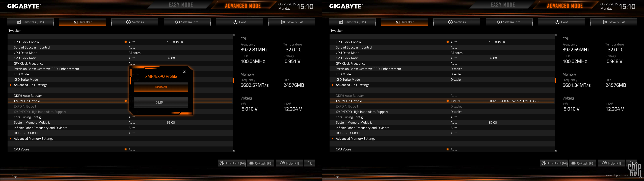Open Boot tab in left BIOS screen

tap(239, 22)
